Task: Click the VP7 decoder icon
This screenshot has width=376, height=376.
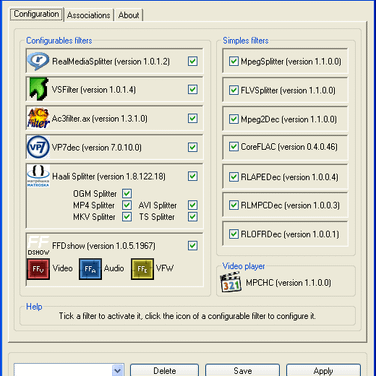Action: [38, 147]
